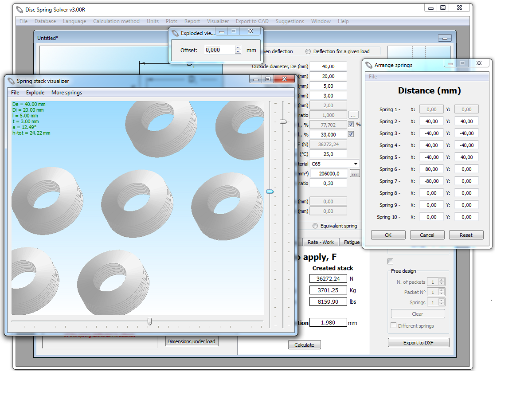Open the Suggestions menu

click(290, 21)
